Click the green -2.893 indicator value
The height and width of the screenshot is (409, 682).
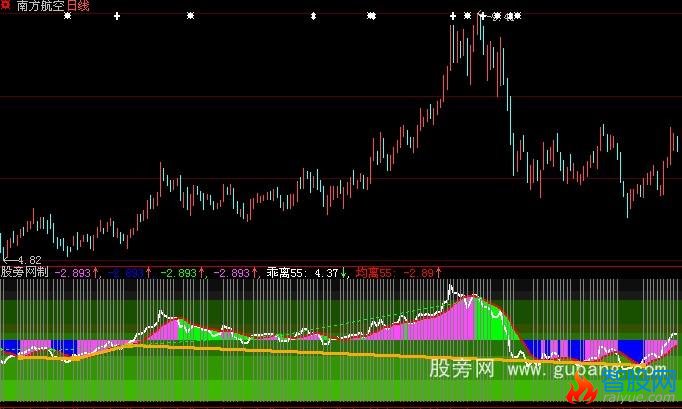coord(179,273)
